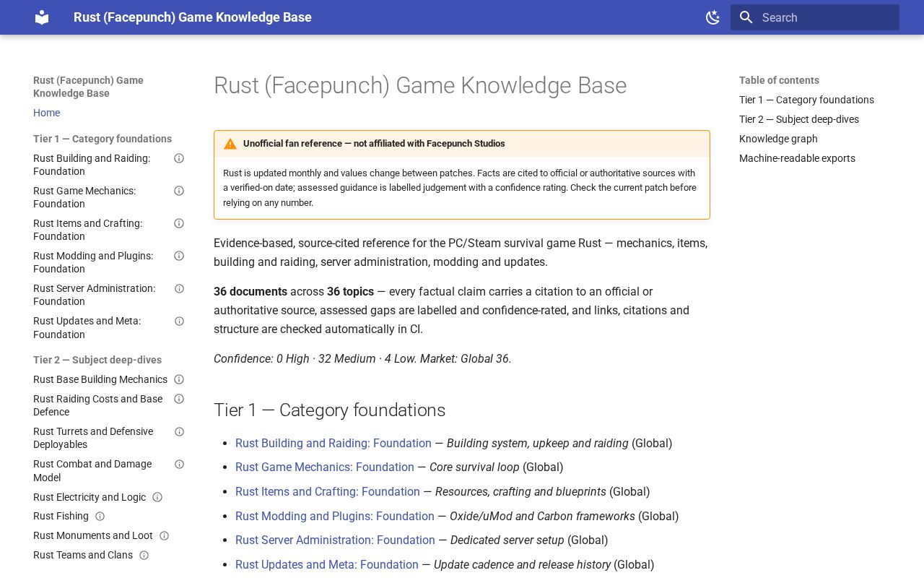
Task: Open sidebar item Rust Electricity and Logic
Action: coord(90,497)
